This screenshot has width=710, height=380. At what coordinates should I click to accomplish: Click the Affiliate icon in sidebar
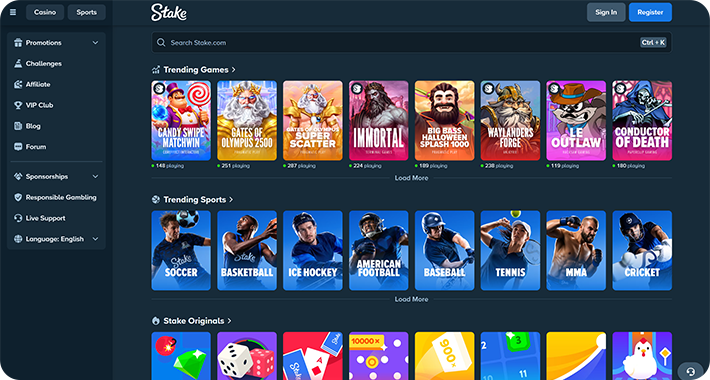click(x=18, y=84)
